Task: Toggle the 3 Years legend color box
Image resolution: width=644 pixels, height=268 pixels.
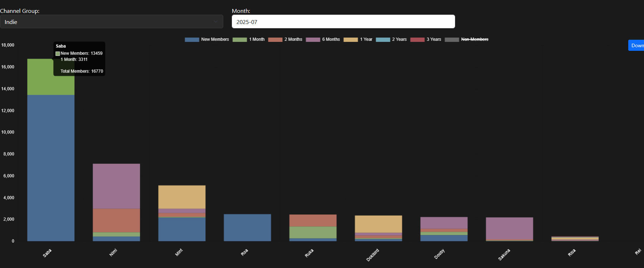Action: tap(417, 40)
